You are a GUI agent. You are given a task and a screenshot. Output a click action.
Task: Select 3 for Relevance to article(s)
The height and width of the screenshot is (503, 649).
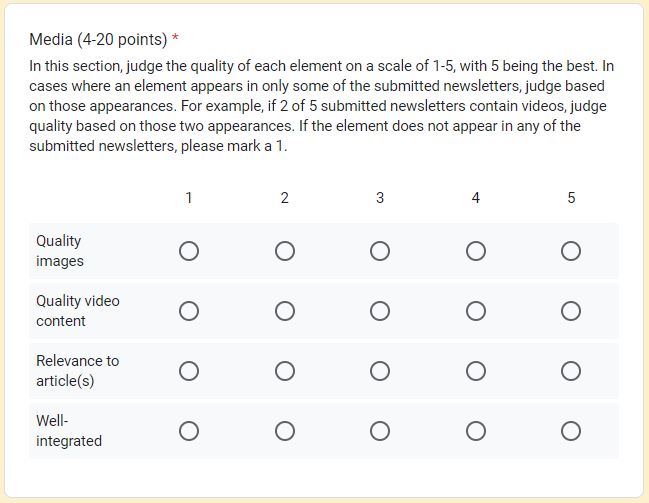pyautogui.click(x=380, y=371)
